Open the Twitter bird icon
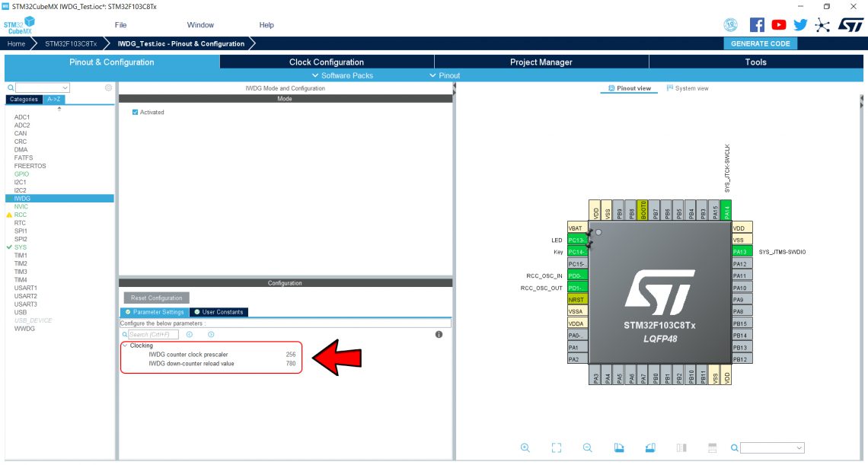868x465 pixels. 800,25
